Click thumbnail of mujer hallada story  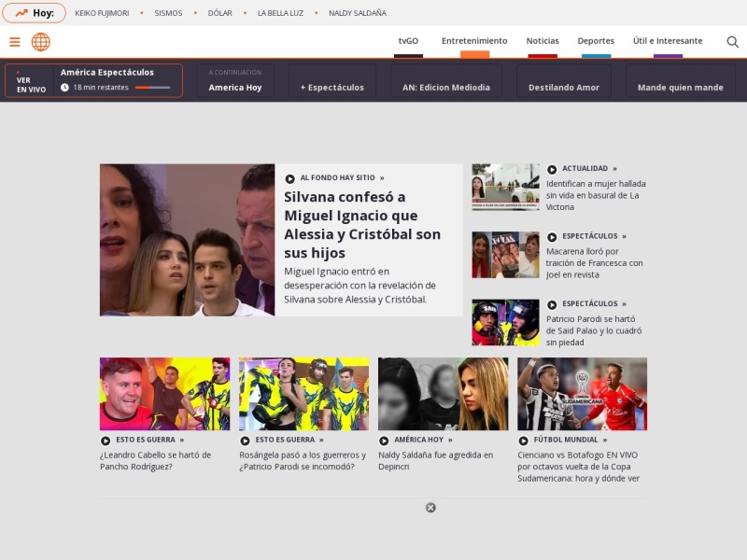pos(505,188)
